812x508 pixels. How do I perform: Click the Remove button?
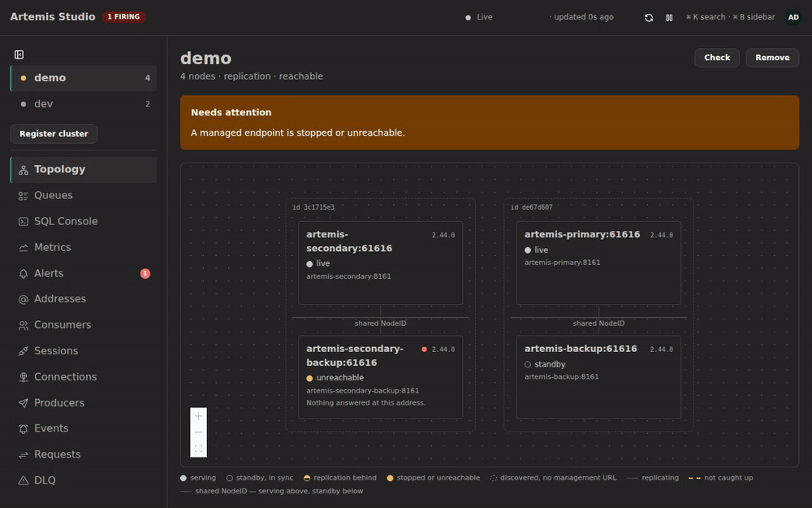772,58
